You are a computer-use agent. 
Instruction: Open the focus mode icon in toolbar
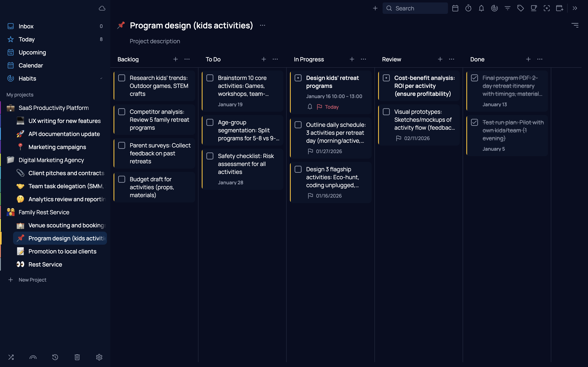(x=547, y=8)
